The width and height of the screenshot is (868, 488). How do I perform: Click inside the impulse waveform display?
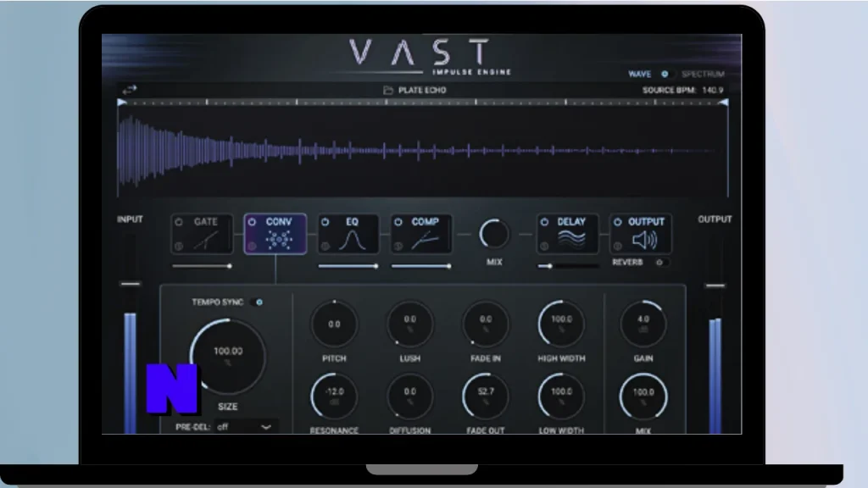(423, 151)
